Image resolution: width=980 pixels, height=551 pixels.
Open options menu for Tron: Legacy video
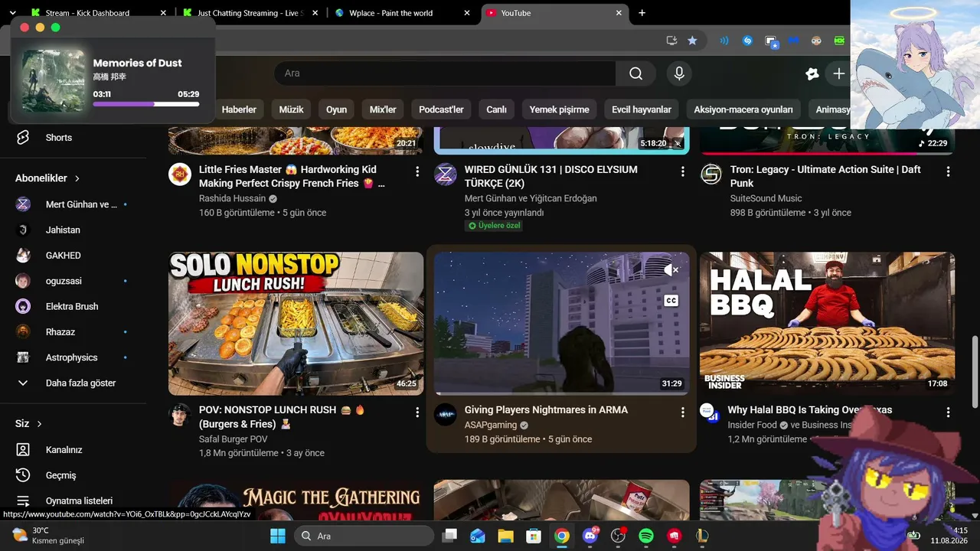[949, 171]
